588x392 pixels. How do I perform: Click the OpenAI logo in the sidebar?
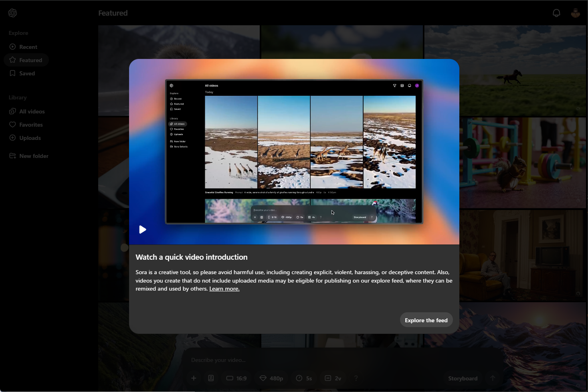click(x=12, y=13)
